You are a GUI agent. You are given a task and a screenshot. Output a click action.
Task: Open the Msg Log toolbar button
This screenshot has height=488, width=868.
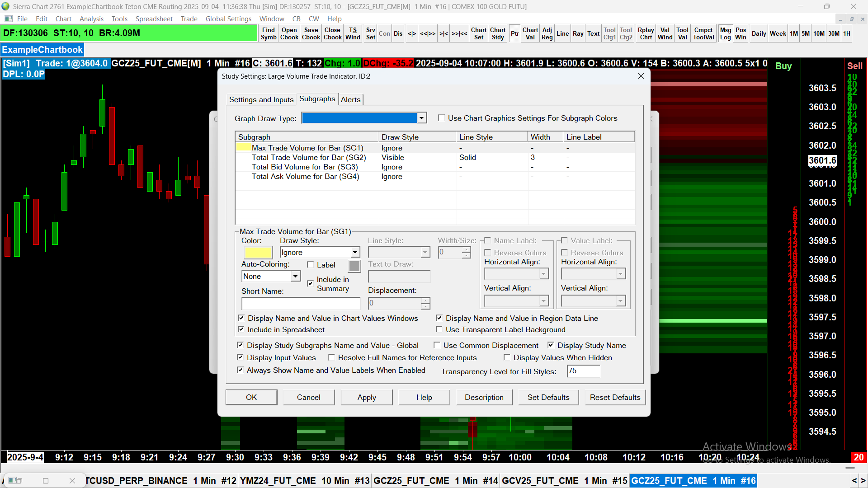[x=726, y=33]
